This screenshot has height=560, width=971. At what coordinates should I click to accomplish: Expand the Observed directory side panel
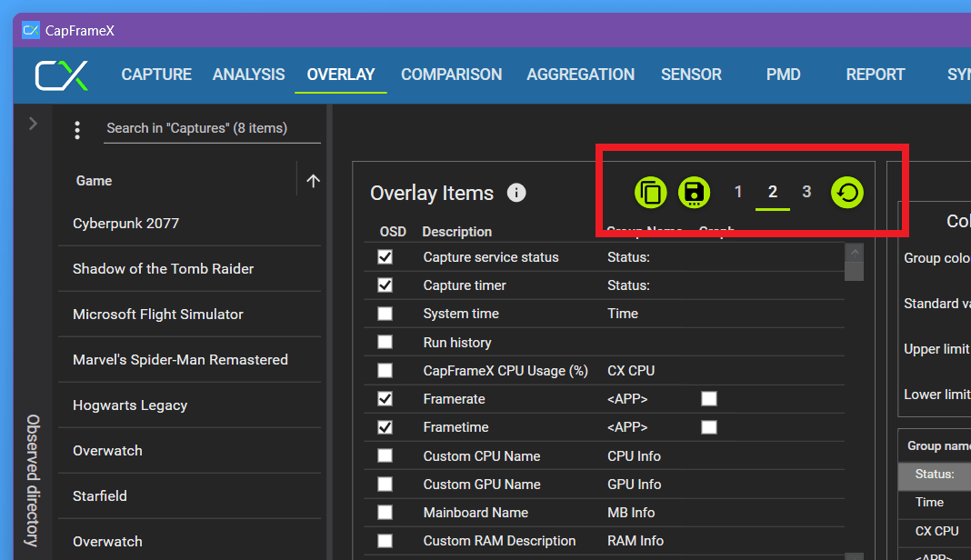pyautogui.click(x=33, y=124)
